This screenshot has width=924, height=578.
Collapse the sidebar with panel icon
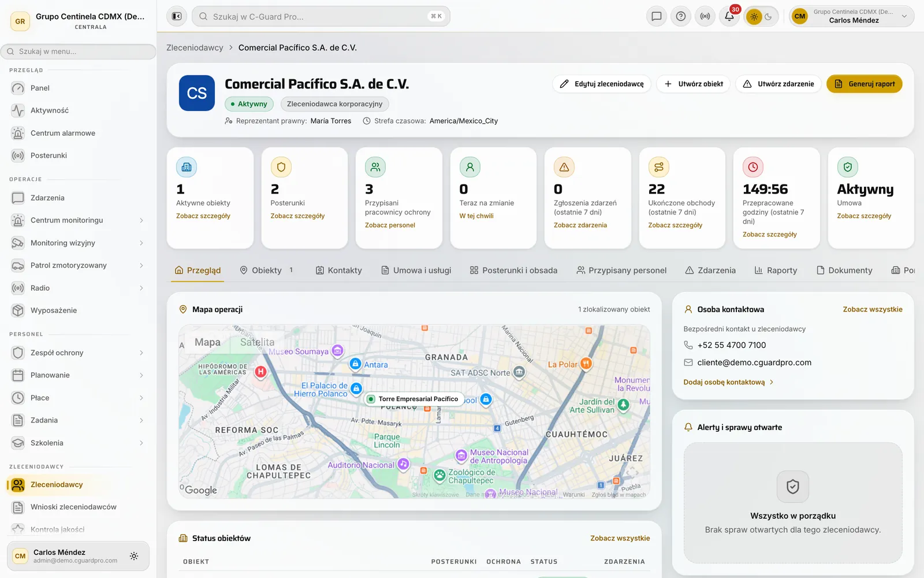[177, 16]
